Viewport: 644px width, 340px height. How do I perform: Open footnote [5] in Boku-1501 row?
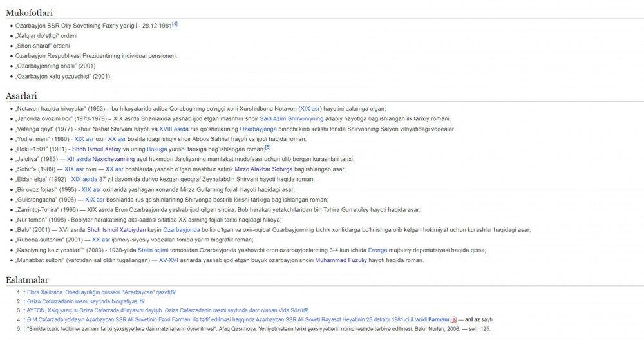point(268,147)
